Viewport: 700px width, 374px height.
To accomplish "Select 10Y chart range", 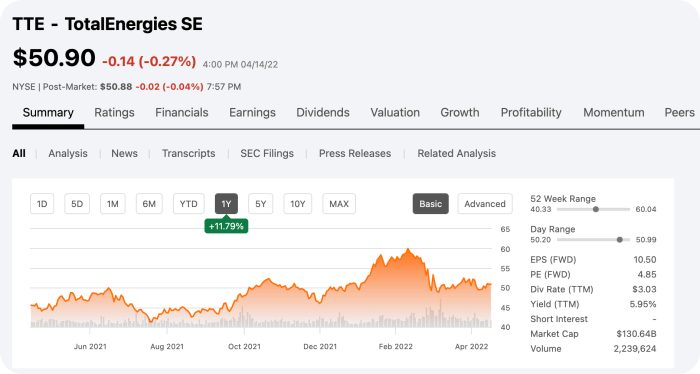I will (298, 204).
